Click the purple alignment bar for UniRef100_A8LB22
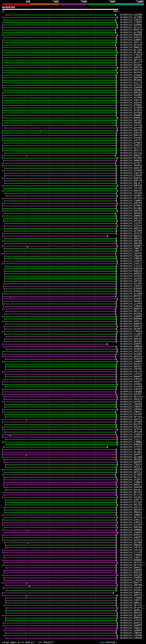The image size is (146, 644). click(55, 236)
